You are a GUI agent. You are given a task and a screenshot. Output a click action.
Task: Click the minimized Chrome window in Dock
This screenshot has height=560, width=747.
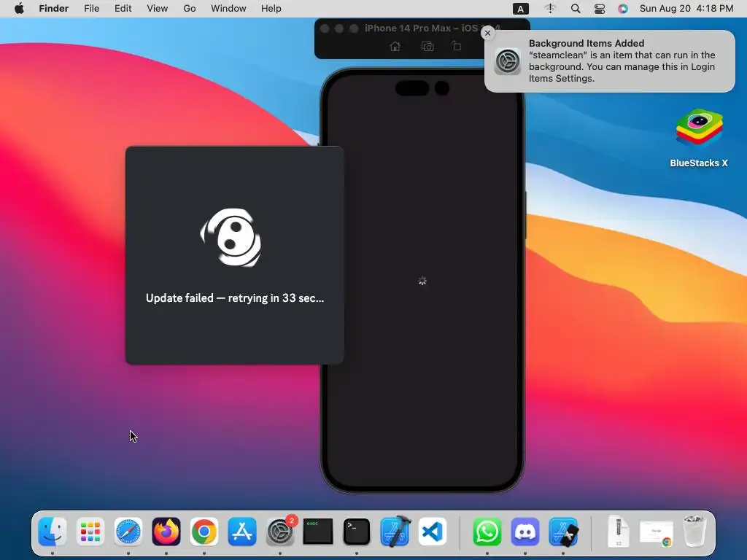pyautogui.click(x=657, y=532)
